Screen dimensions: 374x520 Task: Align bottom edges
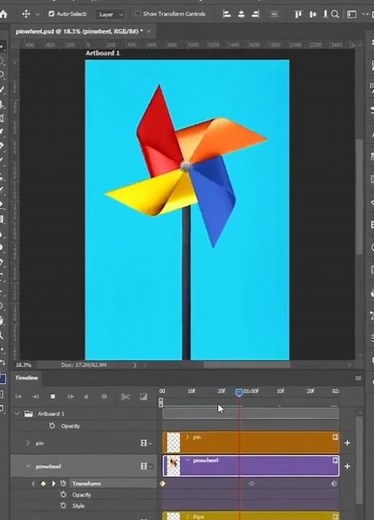[325, 14]
